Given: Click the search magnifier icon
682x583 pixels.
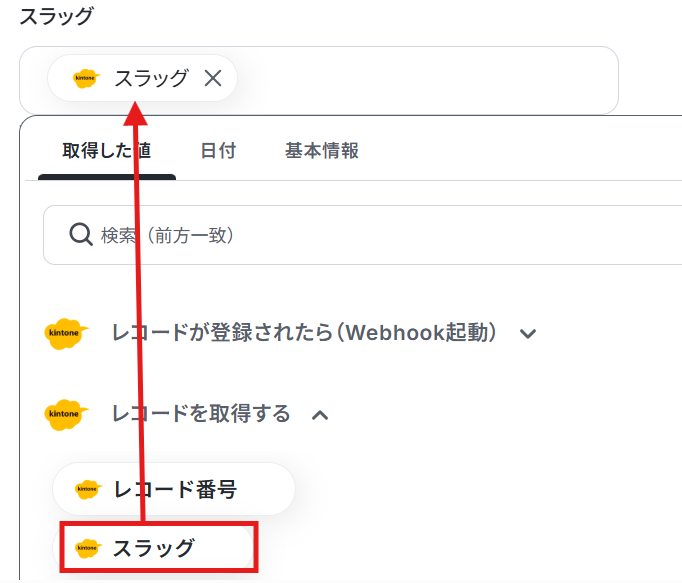Looking at the screenshot, I should [x=80, y=235].
